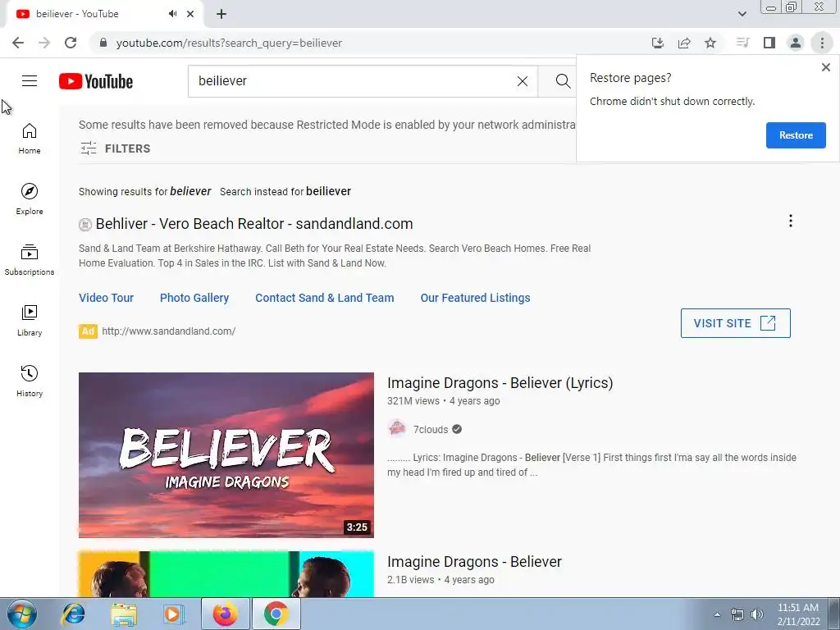Screen dimensions: 840x630
Task: Open the 'Imagine Dragons - Believer' title
Action: coord(474,561)
